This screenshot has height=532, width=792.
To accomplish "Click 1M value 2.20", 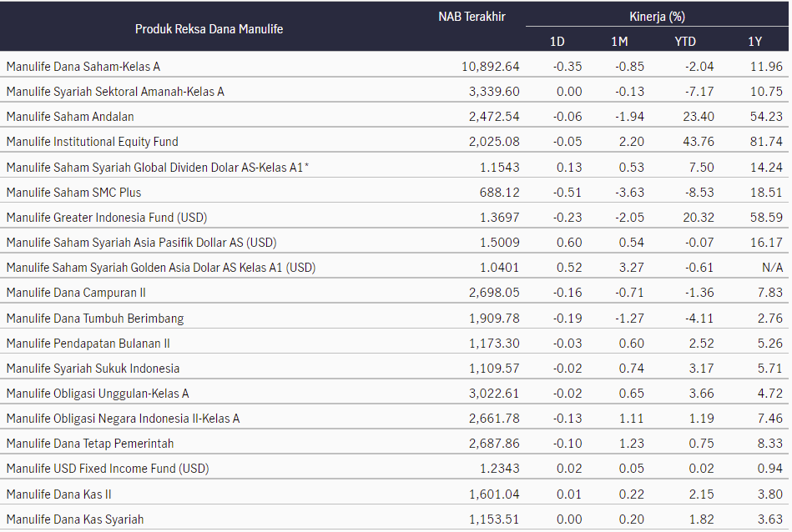I will click(x=632, y=142).
